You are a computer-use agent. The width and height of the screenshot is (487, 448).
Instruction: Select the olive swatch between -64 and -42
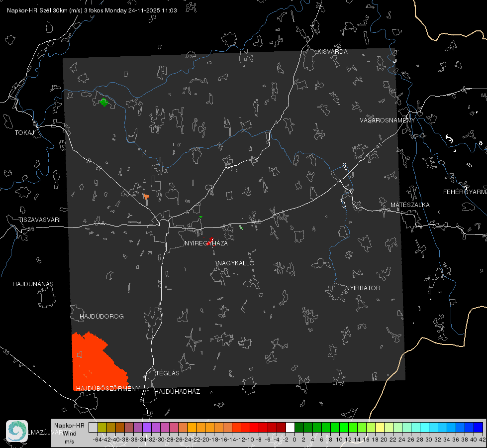coord(102,427)
